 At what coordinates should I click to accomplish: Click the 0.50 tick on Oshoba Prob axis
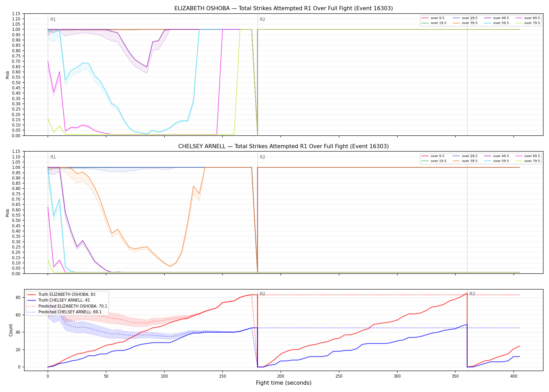pos(16,83)
